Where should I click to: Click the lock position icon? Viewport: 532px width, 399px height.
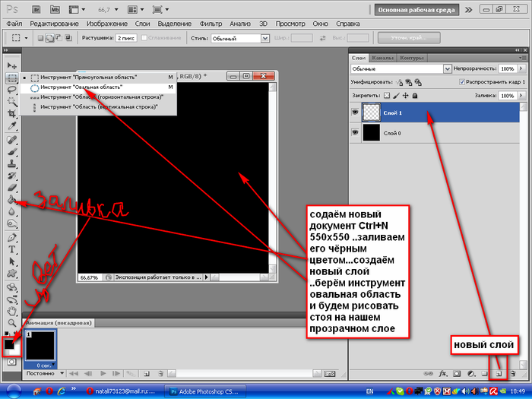coord(405,96)
